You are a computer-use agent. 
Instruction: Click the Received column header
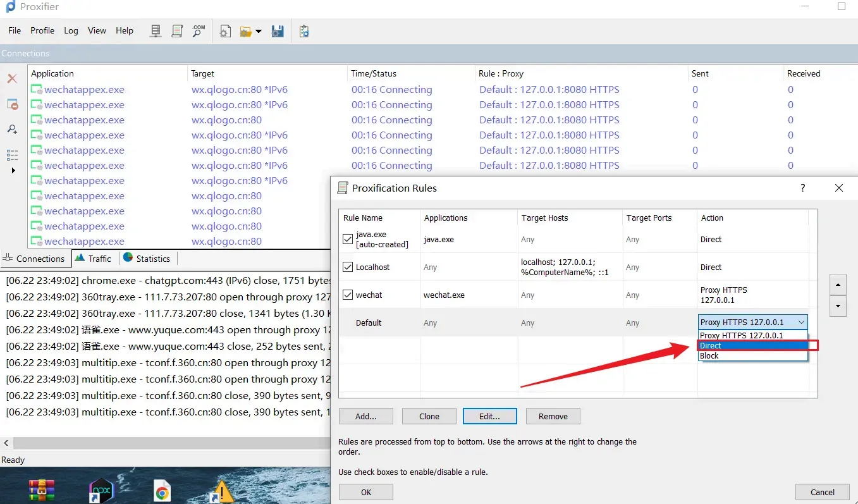pos(820,73)
